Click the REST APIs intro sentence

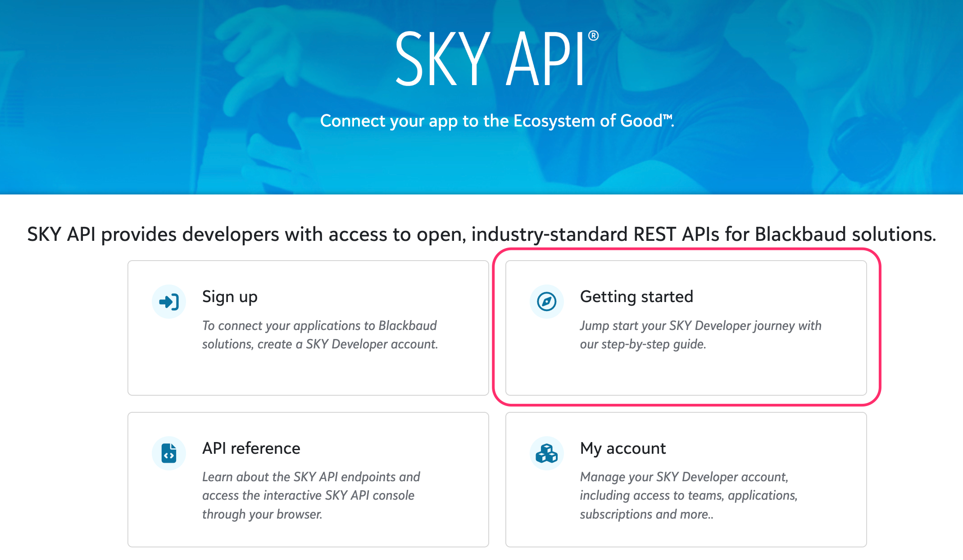tap(481, 235)
